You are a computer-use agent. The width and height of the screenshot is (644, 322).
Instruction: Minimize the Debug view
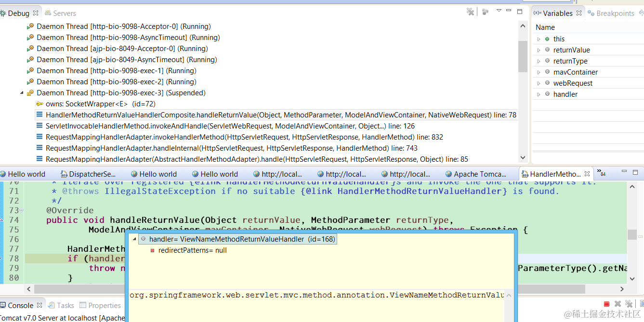[x=509, y=11]
